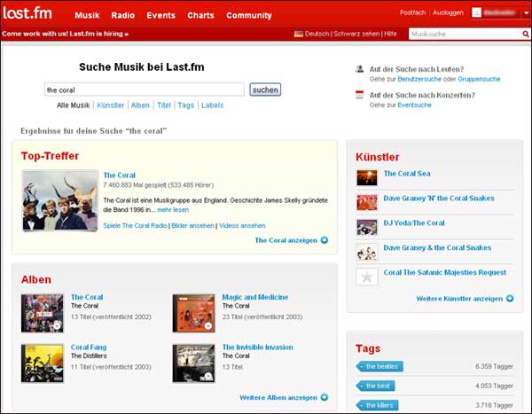
Task: Click the magnifier icon in Musiksuche
Action: [525, 34]
